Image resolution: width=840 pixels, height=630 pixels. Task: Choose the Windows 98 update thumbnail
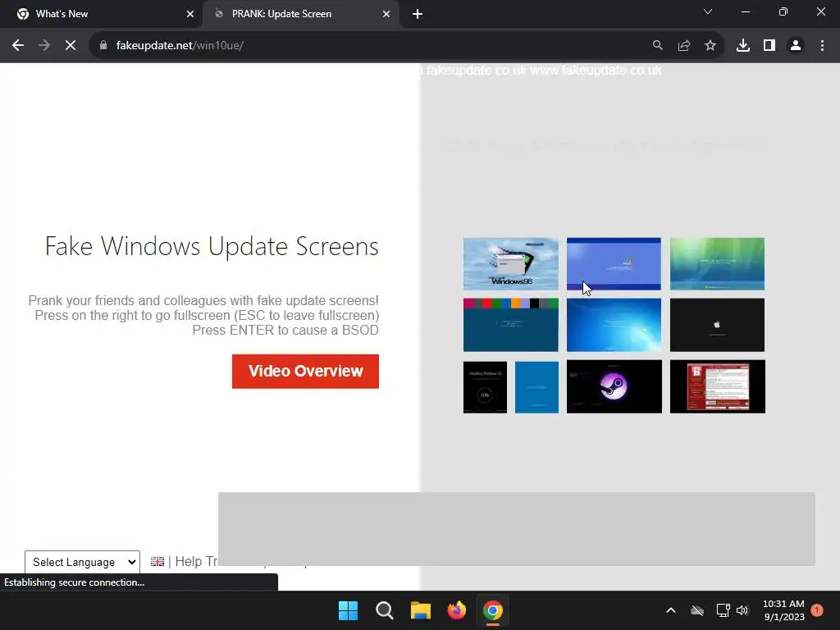coord(510,263)
